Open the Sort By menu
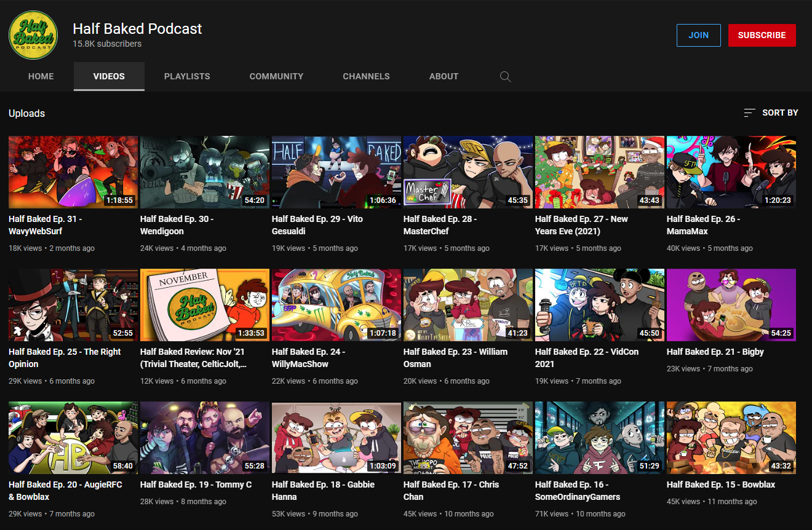Viewport: 812px width, 530px height. 771,113
